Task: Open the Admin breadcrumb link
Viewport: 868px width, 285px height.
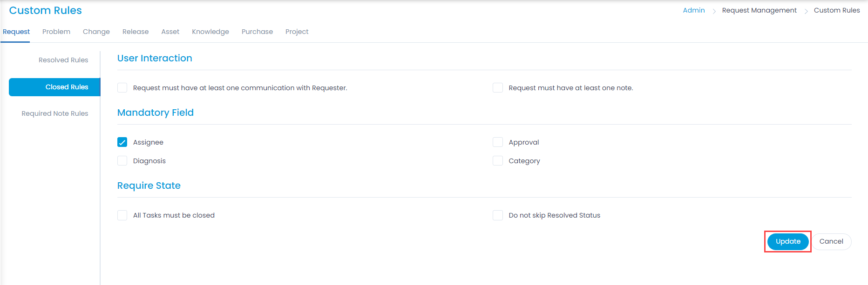Action: tap(694, 10)
